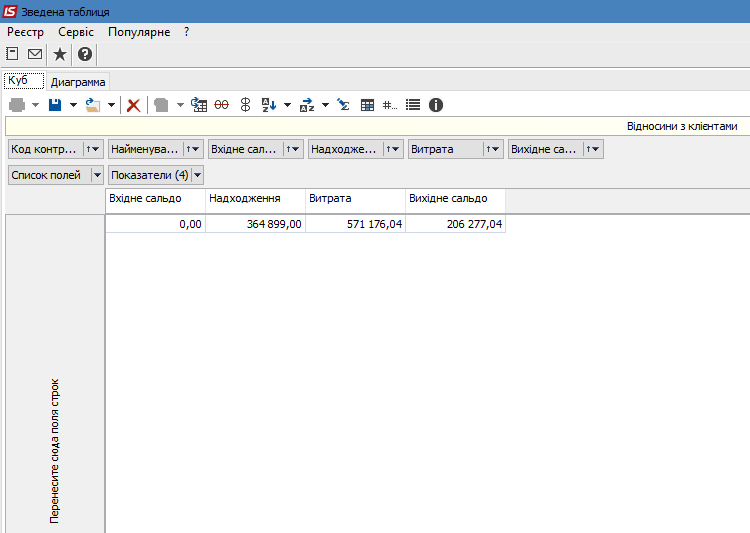The height and width of the screenshot is (533, 750).
Task: Click the Надходження column header
Action: tap(255, 201)
